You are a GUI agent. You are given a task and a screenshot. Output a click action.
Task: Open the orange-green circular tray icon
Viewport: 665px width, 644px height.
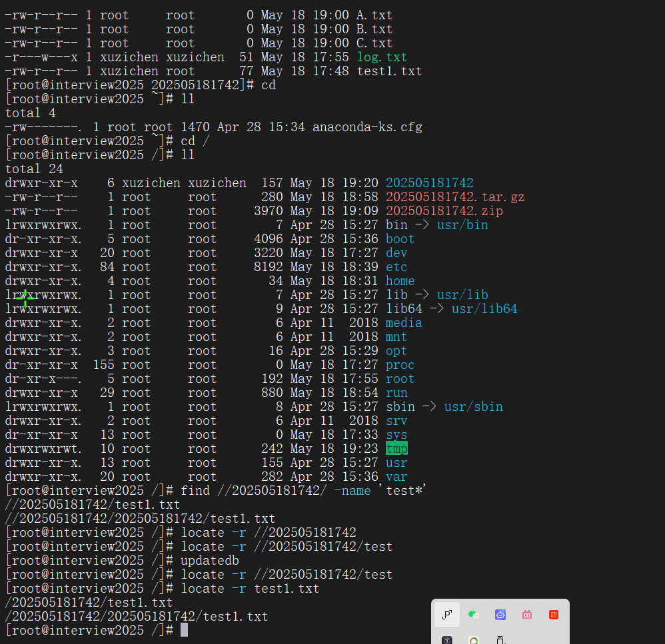pyautogui.click(x=473, y=640)
